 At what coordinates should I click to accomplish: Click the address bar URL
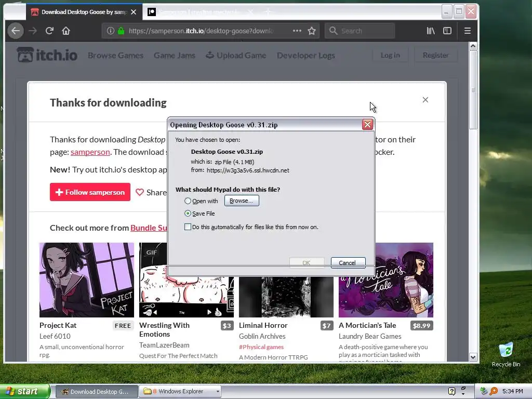201,31
